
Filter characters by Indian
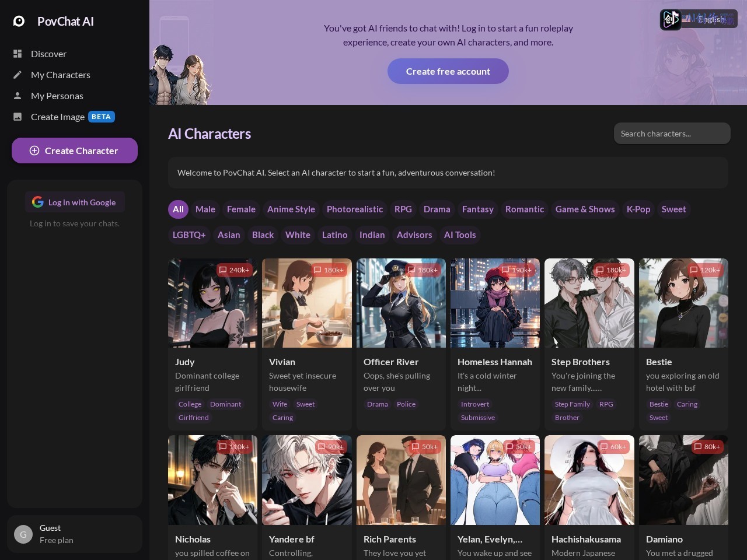click(372, 235)
